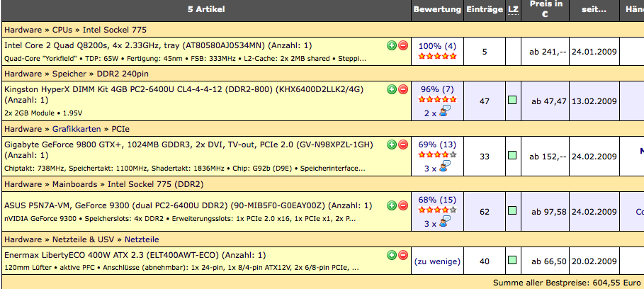The height and width of the screenshot is (289, 644).
Task: Open user comments icon for Kingston HyperX
Action: (445, 112)
